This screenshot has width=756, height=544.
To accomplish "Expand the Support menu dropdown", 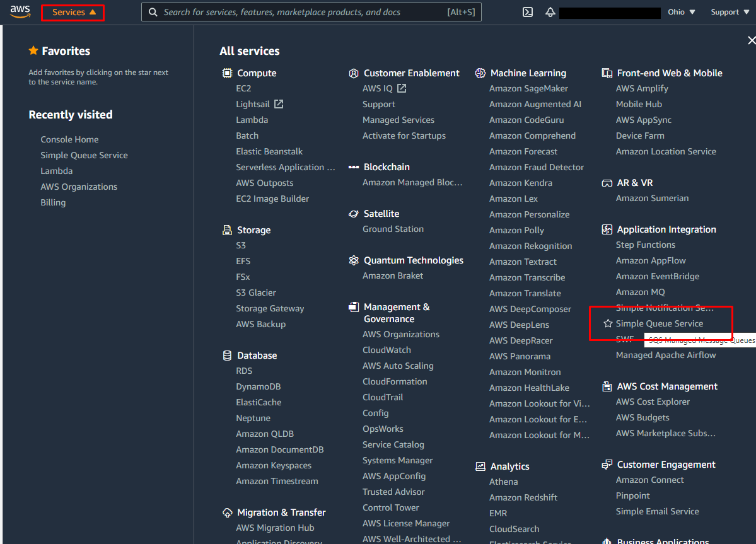I will coord(730,12).
